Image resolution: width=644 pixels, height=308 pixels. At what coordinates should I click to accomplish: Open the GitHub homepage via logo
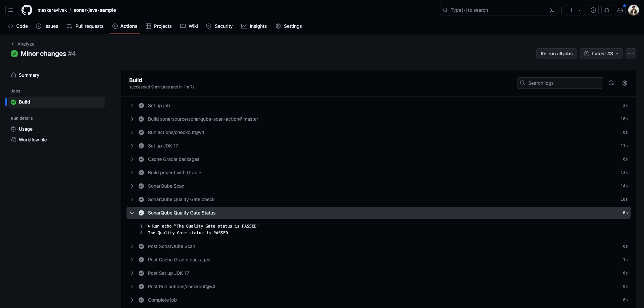pyautogui.click(x=27, y=10)
